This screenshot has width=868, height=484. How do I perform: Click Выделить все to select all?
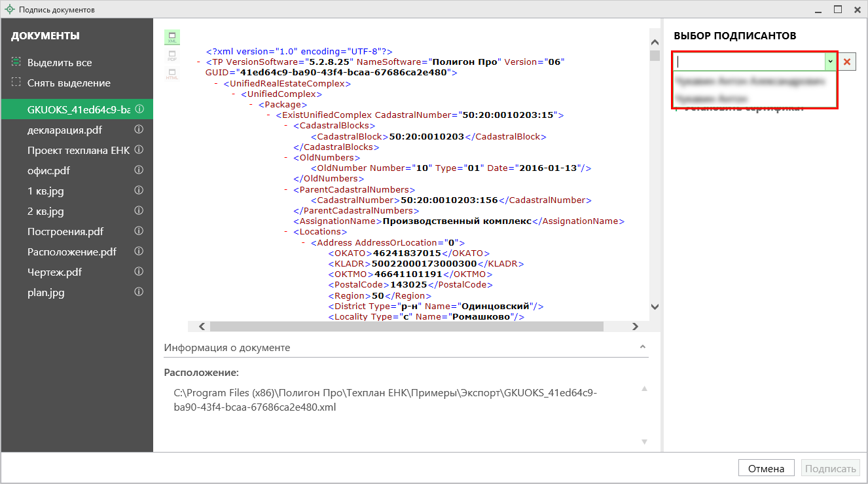[x=59, y=63]
